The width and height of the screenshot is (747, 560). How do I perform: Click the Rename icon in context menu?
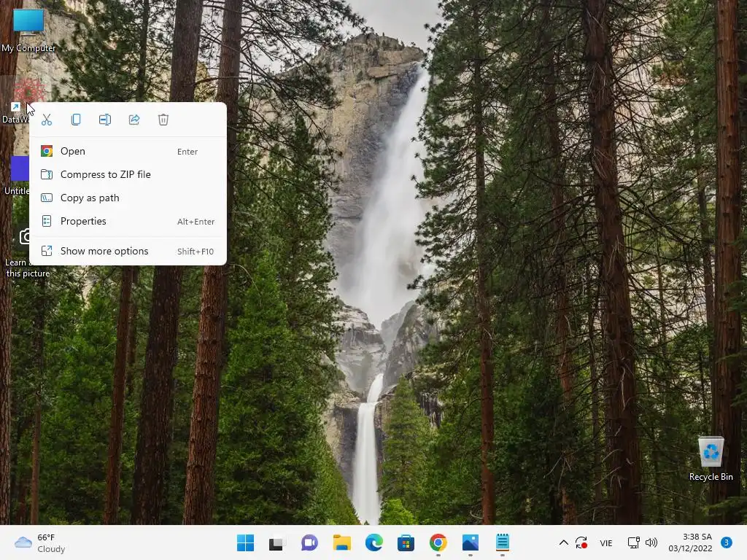click(105, 120)
